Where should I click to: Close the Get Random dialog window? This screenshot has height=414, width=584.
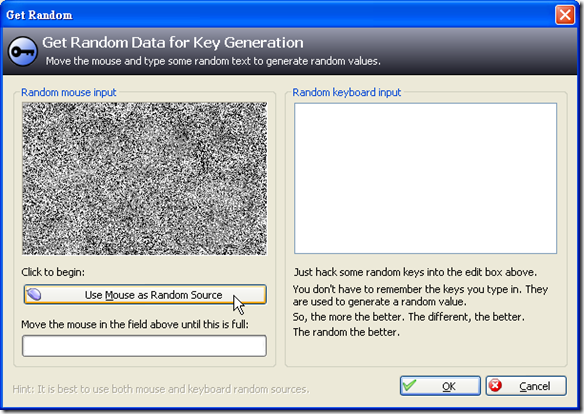565,15
